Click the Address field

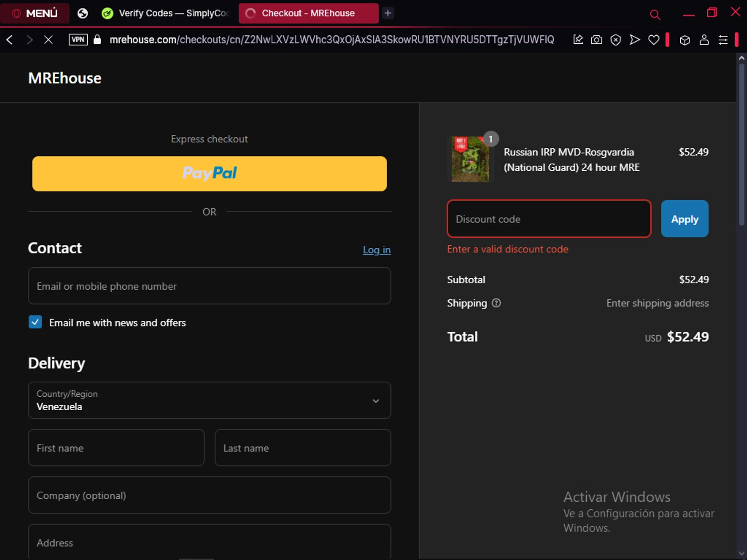(x=210, y=542)
